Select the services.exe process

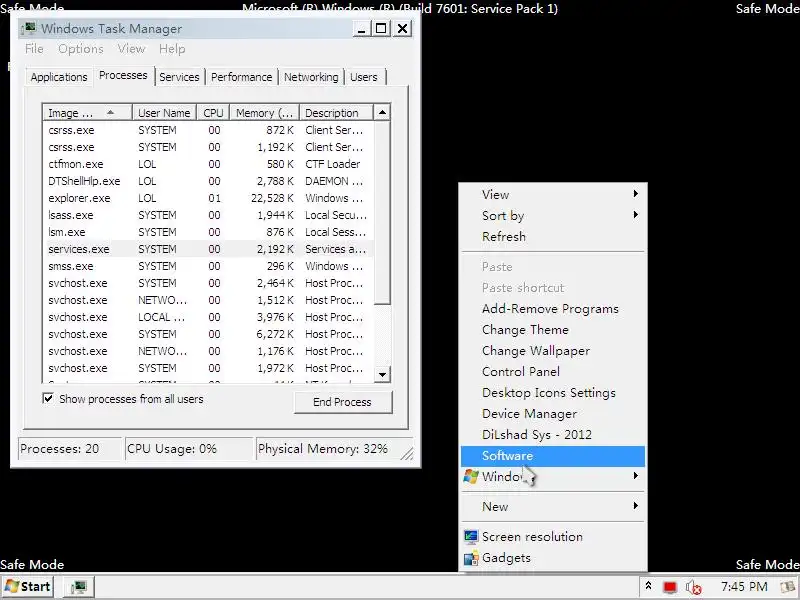point(209,249)
